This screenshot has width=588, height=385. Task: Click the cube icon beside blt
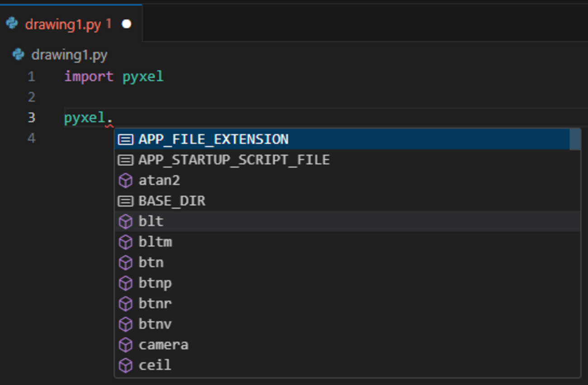(x=125, y=221)
